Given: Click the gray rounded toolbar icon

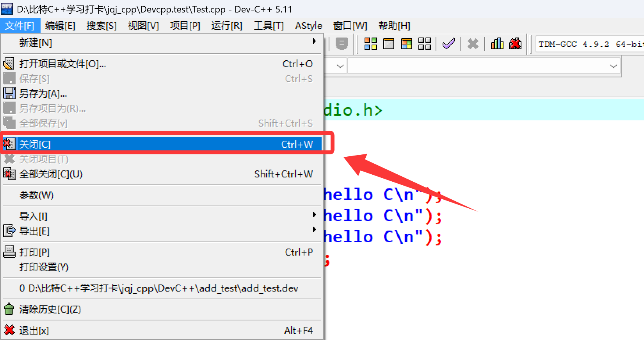Looking at the screenshot, I should [x=342, y=44].
